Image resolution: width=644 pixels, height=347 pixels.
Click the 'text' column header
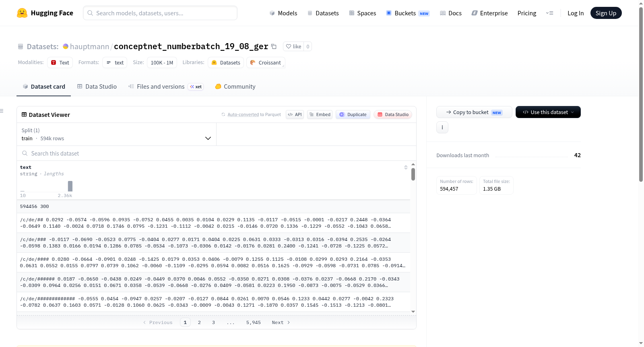[26, 167]
